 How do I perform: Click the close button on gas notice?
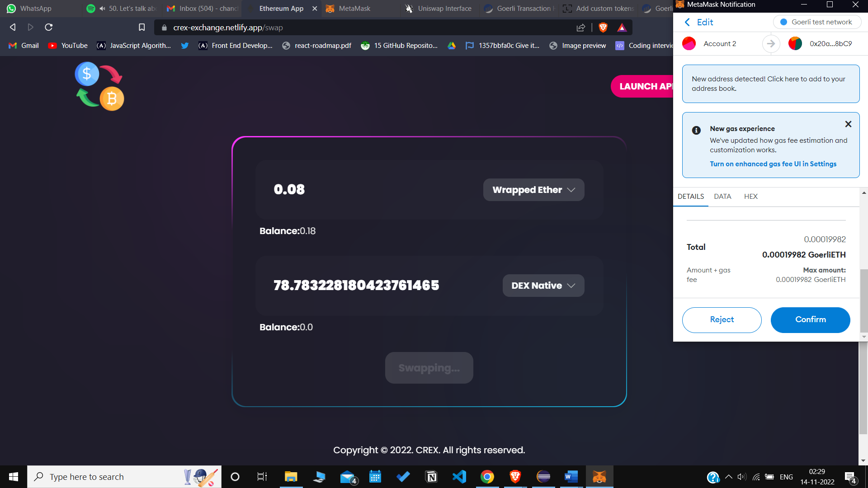coord(847,124)
